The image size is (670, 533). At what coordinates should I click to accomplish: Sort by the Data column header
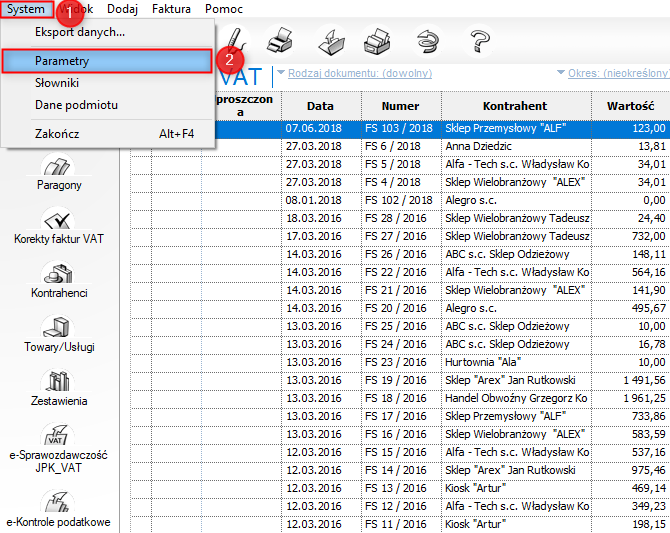pos(320,106)
